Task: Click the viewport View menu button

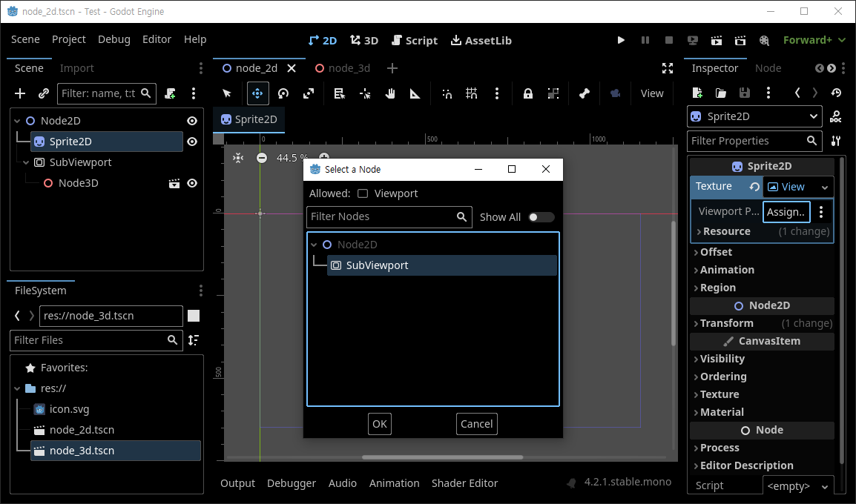Action: pyautogui.click(x=652, y=93)
